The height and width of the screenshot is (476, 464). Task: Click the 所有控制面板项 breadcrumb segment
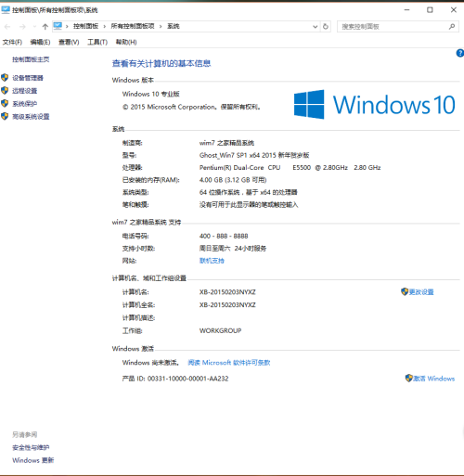point(133,26)
